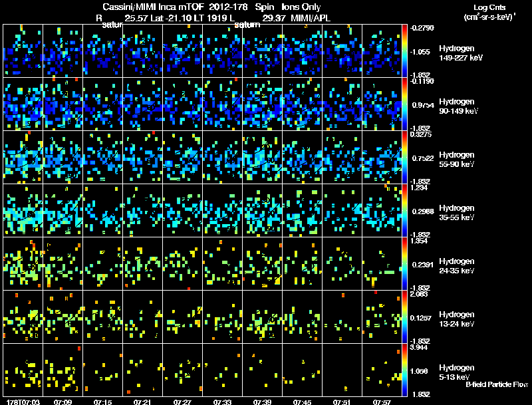This screenshot has width=532, height=405.
Task: Click the 07:33 time axis label
Action: 222,402
